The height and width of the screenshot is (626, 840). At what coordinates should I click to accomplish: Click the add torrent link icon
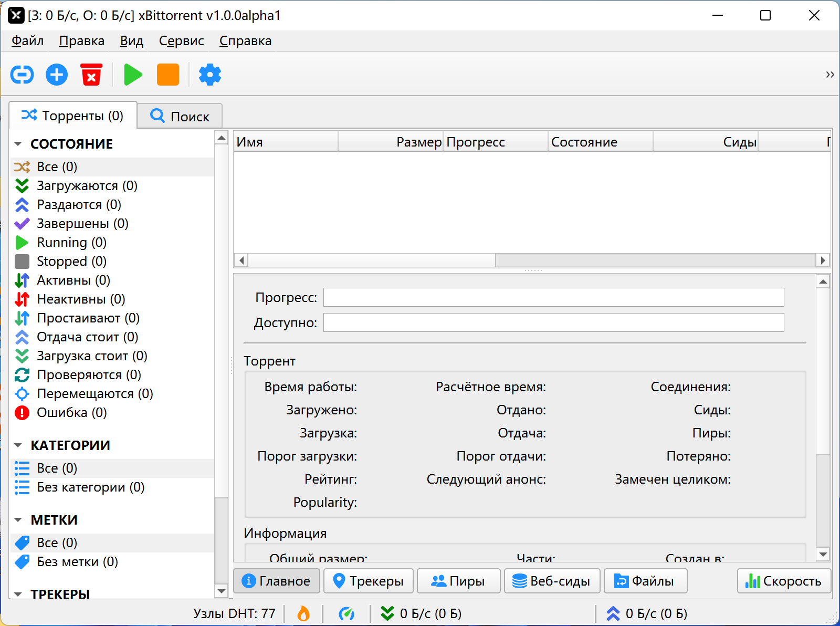click(x=22, y=75)
